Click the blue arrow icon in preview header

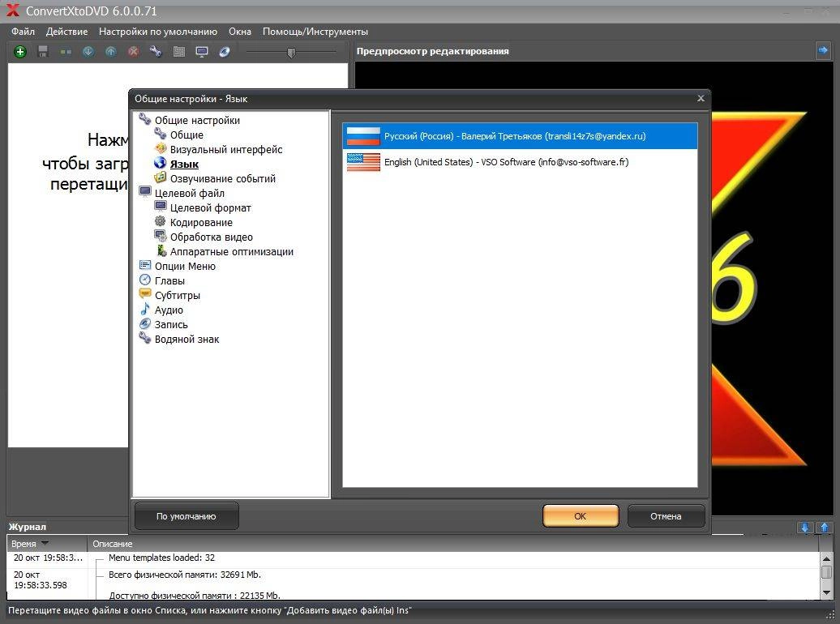823,50
